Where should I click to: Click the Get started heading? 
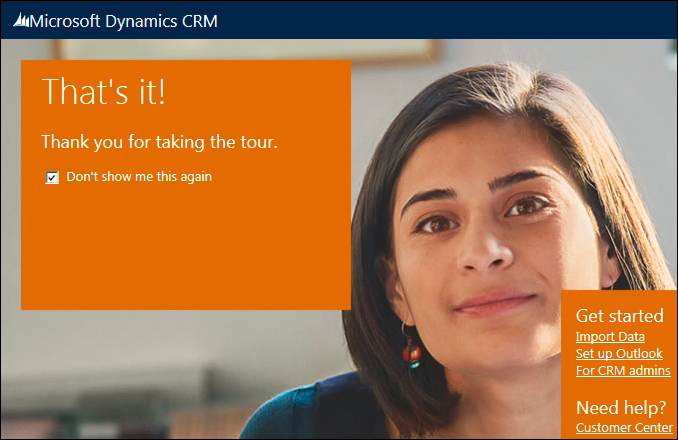(619, 316)
